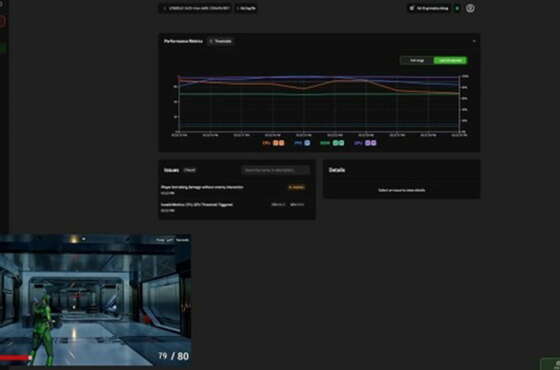Toggle the first orange CPU legend checkbox
The height and width of the screenshot is (370, 560).
tap(275, 143)
